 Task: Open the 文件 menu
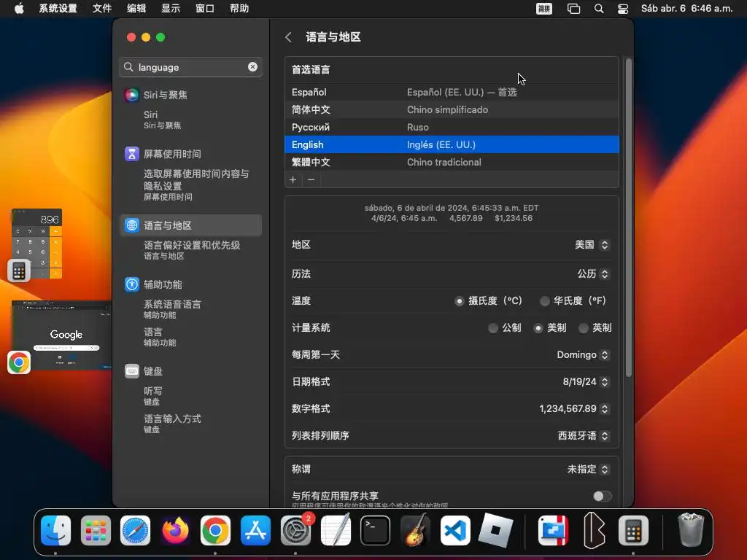tap(102, 9)
